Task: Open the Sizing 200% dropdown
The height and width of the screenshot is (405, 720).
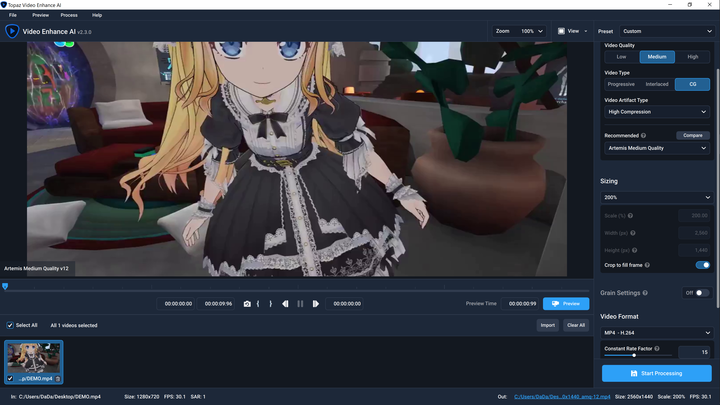Action: (x=657, y=197)
